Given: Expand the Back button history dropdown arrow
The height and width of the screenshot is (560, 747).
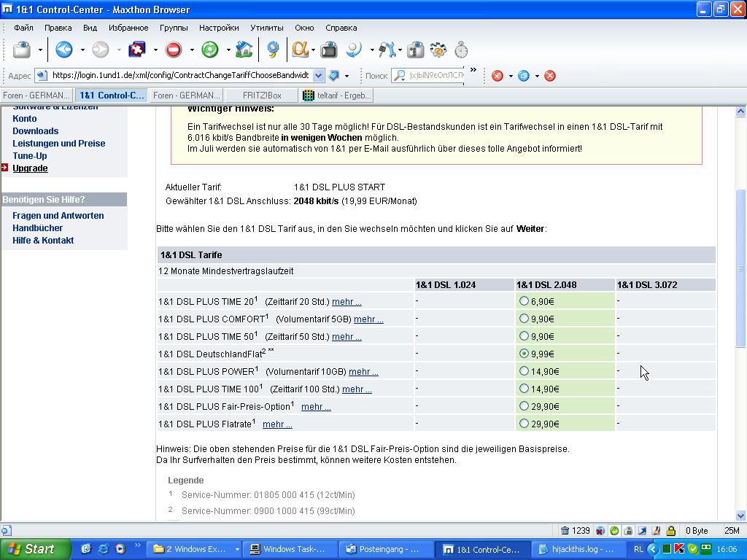Looking at the screenshot, I should point(82,50).
